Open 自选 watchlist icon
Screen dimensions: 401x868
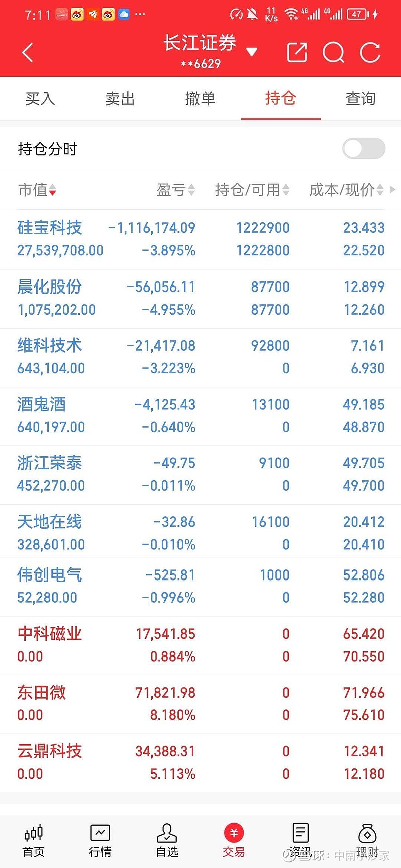click(x=167, y=841)
